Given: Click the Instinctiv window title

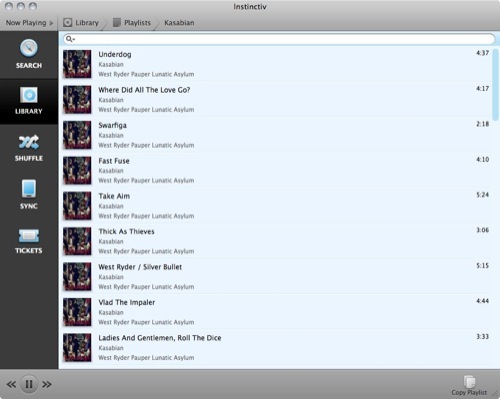Looking at the screenshot, I should [250, 7].
